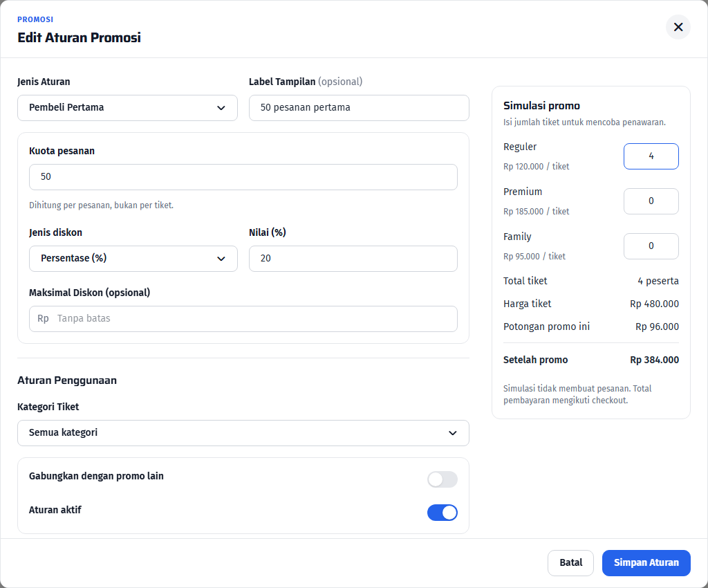Click 'Dihitung per pesanan, bukan per tiket.' hint
Image resolution: width=708 pixels, height=588 pixels.
pyautogui.click(x=101, y=205)
